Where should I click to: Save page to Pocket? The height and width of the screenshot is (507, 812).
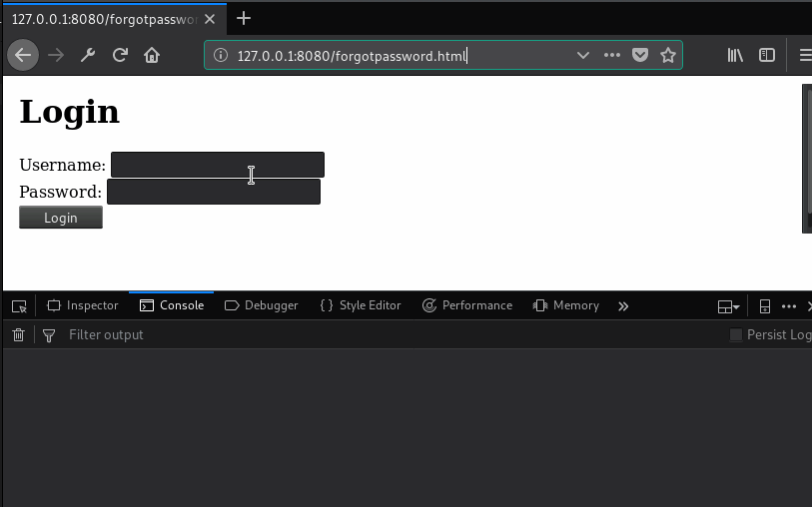click(640, 55)
